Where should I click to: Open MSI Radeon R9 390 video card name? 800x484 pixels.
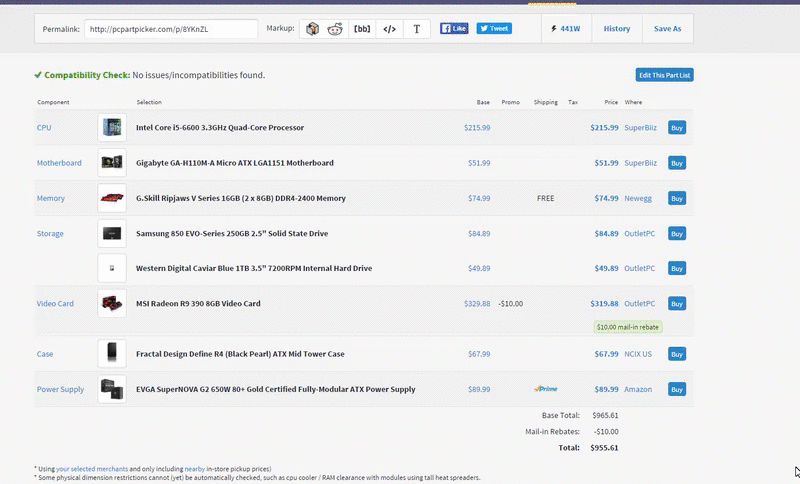click(198, 303)
